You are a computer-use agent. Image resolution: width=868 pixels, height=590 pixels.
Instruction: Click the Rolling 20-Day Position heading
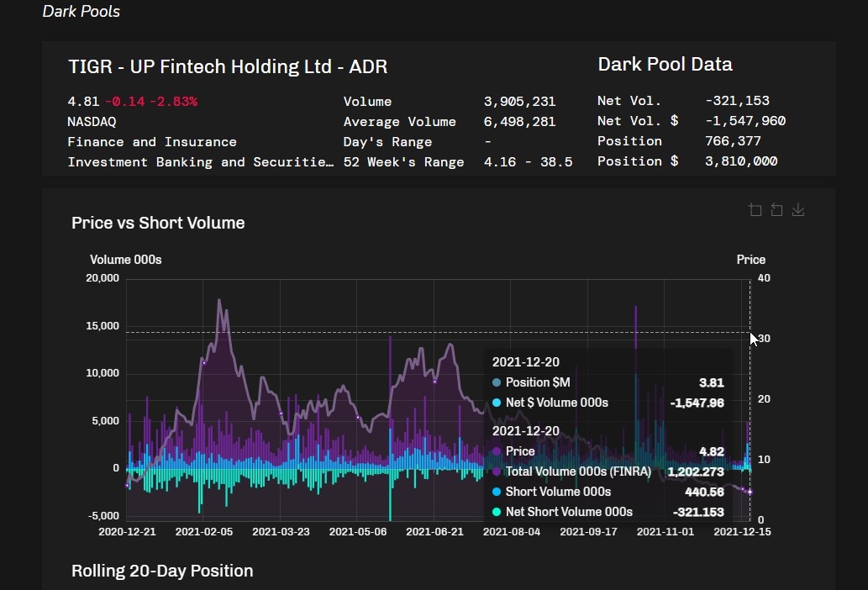coord(162,571)
